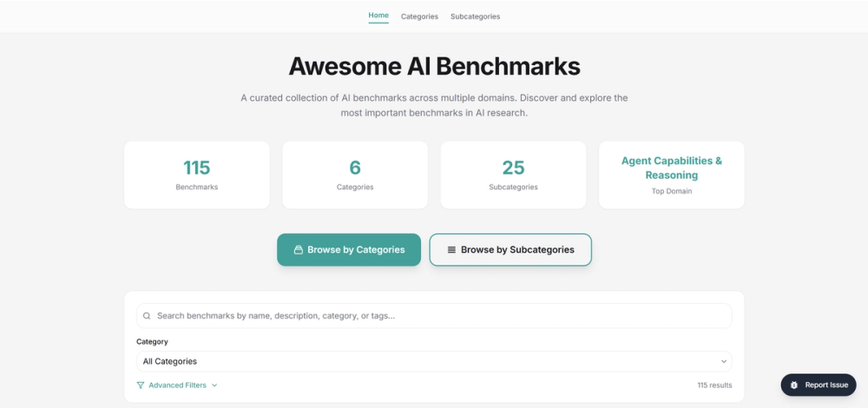Click the Report Issue button
Viewport: 868px width, 408px height.
point(819,385)
